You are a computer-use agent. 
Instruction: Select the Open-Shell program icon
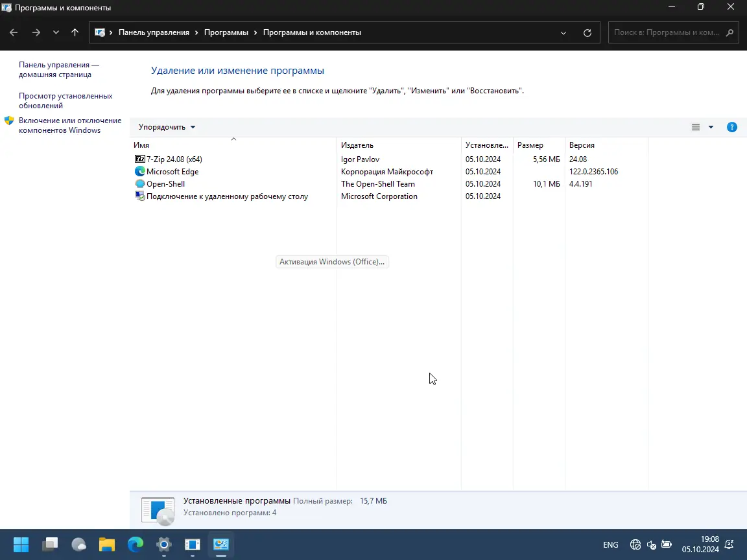[x=139, y=184]
